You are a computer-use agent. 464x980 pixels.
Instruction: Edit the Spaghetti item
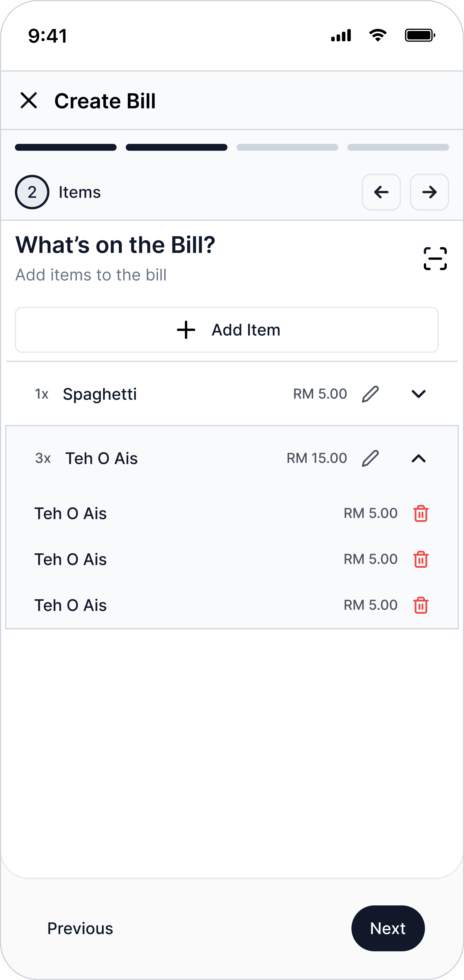click(370, 394)
